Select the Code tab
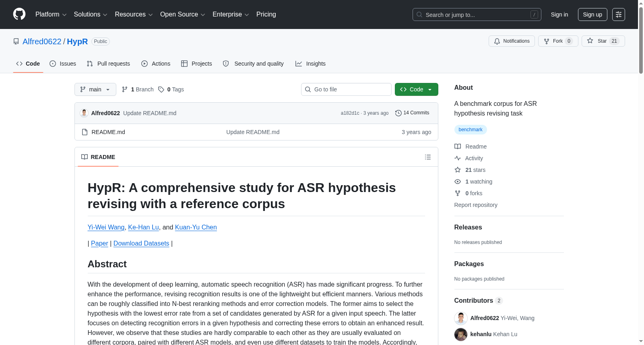Image resolution: width=644 pixels, height=345 pixels. pos(28,64)
